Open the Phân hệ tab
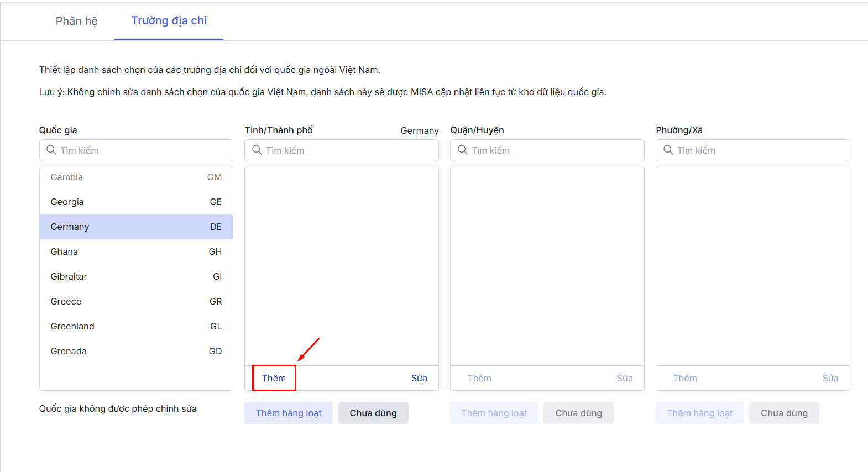Screen dimensions: 868x472 pyautogui.click(x=76, y=21)
